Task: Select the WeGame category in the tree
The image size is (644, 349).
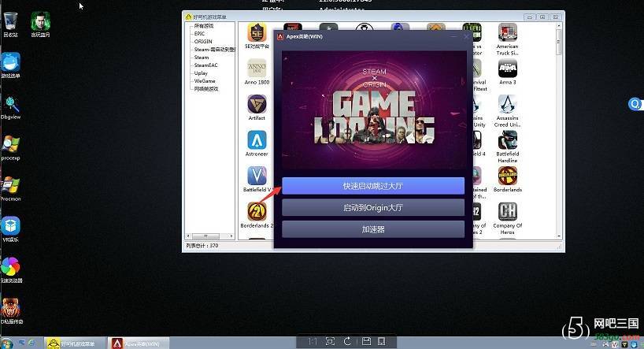Action: [205, 81]
